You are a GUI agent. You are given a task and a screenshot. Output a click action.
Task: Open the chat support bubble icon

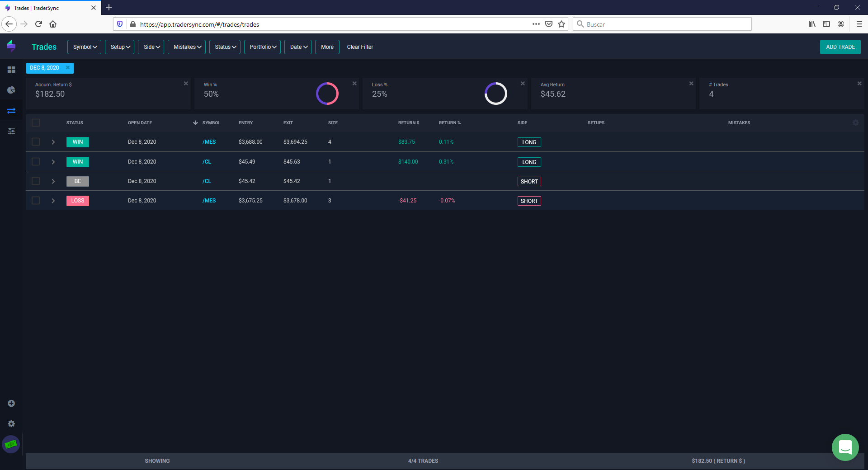[x=845, y=447]
